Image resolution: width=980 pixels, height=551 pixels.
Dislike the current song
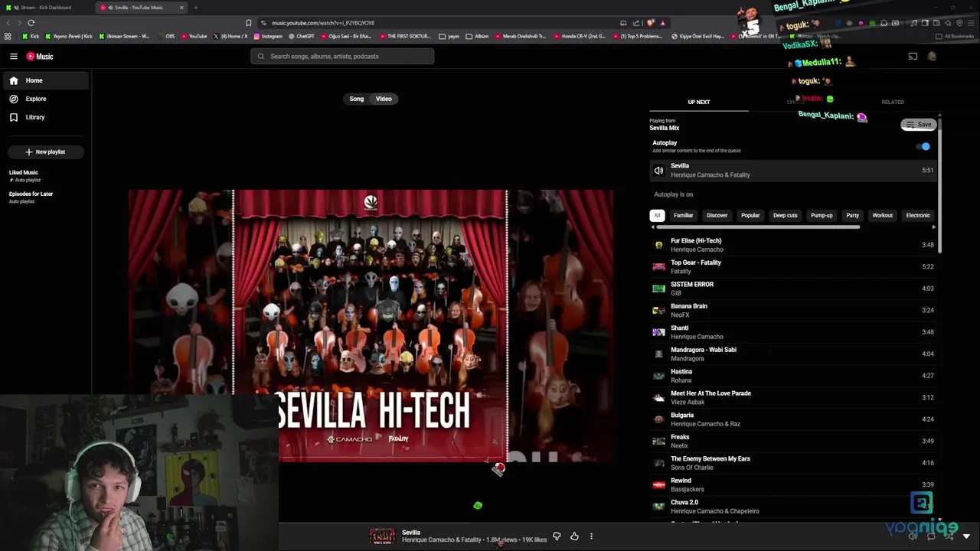pos(557,536)
